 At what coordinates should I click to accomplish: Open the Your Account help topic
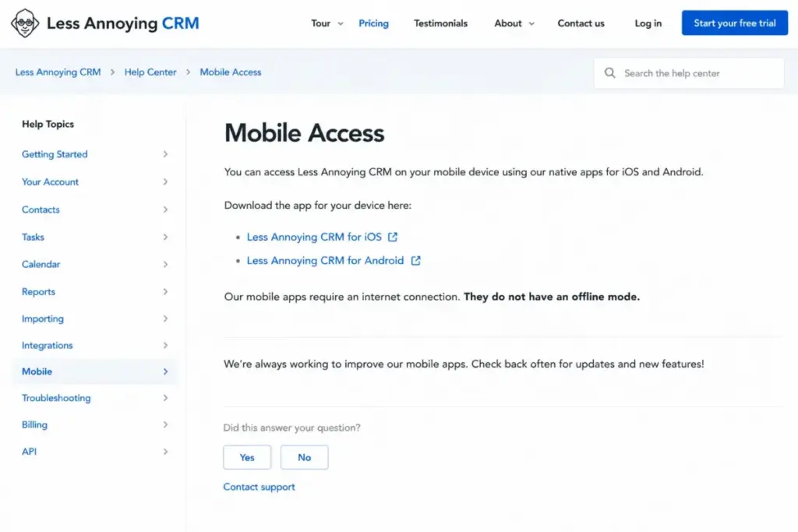point(50,181)
